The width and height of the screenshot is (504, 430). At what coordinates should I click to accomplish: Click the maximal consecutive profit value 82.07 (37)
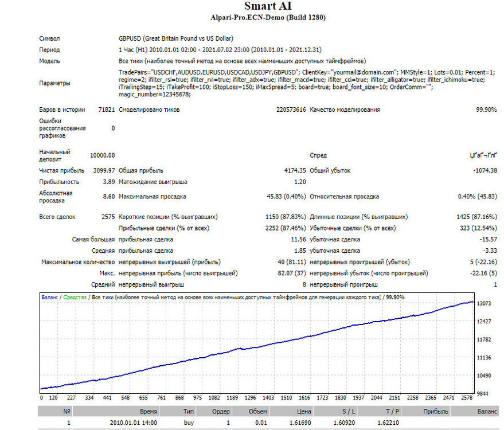coord(291,273)
